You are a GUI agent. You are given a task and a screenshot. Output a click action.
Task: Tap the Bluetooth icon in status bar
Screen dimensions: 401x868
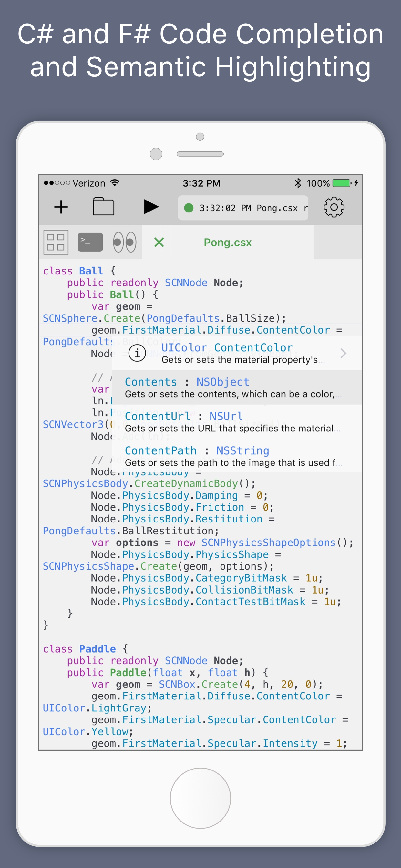pyautogui.click(x=298, y=183)
